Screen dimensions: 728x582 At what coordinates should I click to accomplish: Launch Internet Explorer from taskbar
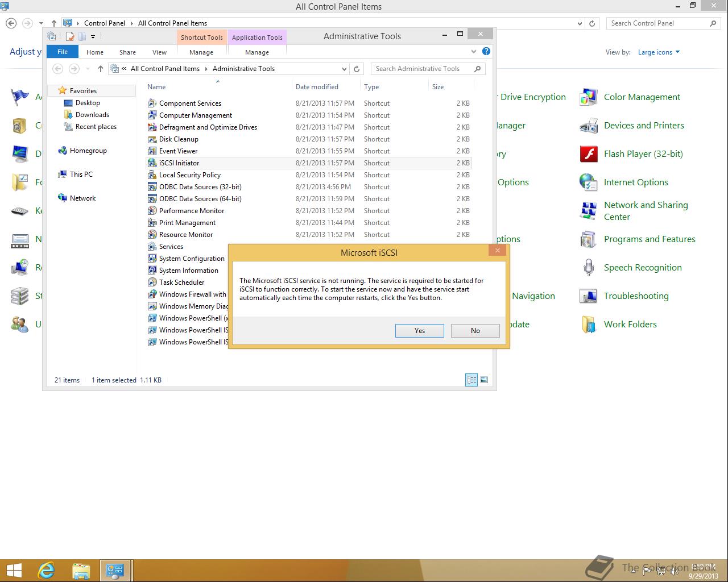tap(46, 571)
